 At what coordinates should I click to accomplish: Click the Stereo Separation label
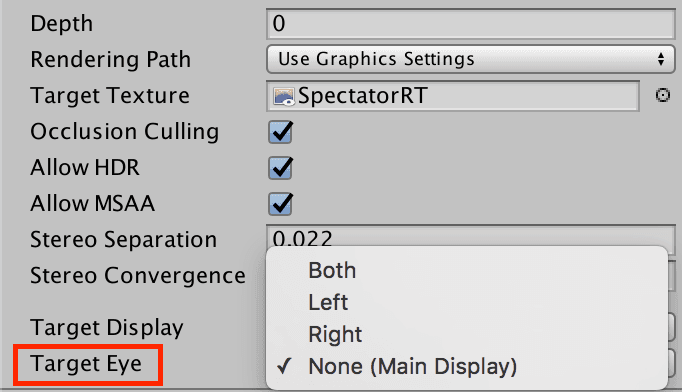[124, 239]
